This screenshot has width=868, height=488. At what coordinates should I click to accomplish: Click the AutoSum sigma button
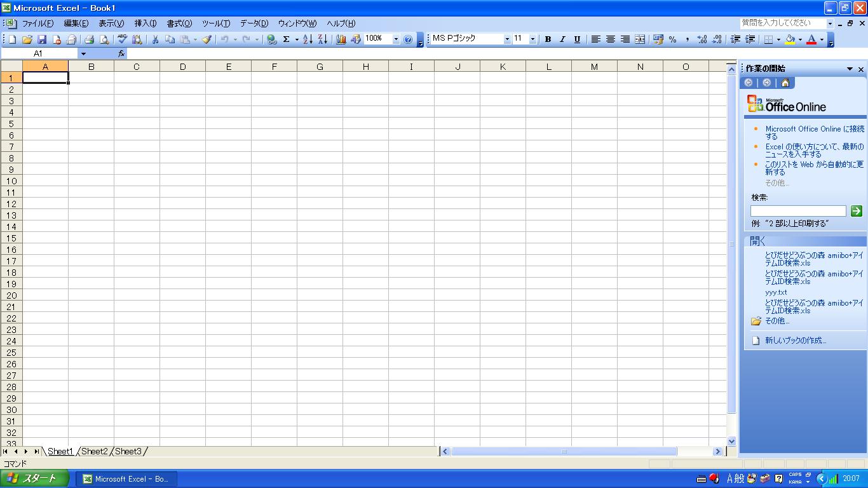pyautogui.click(x=287, y=39)
